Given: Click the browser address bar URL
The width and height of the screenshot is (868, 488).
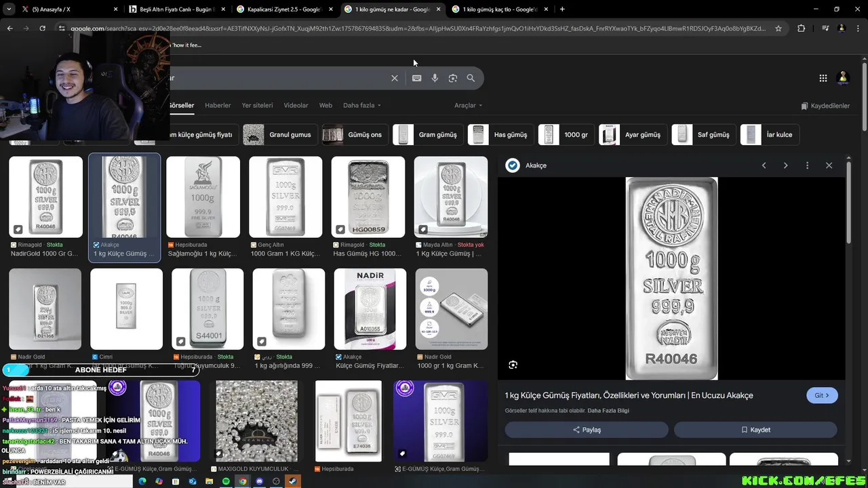Looking at the screenshot, I should point(418,28).
